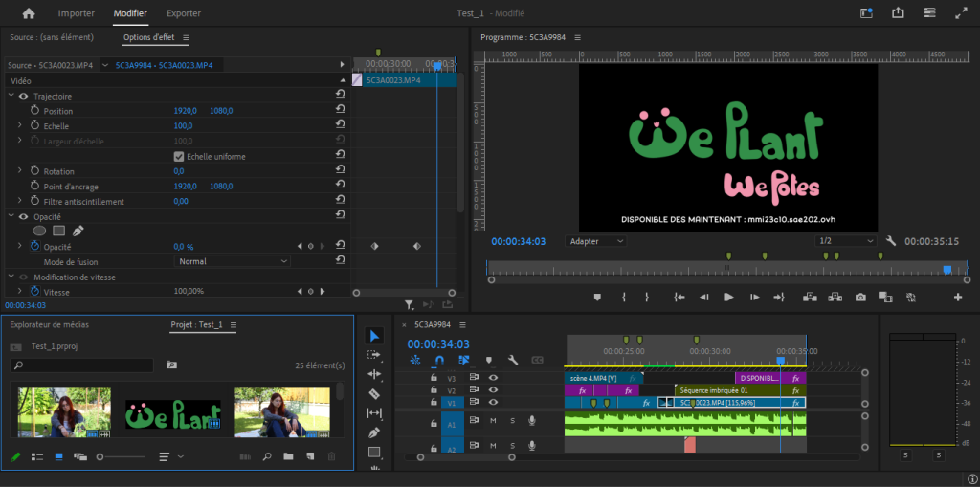The width and height of the screenshot is (980, 487).
Task: Switch project panel to list view
Action: [37, 457]
